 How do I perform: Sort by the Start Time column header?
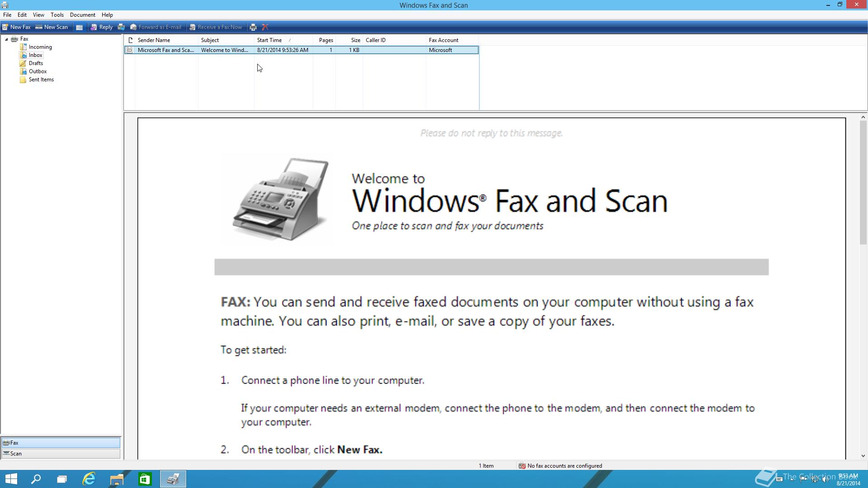click(x=269, y=40)
